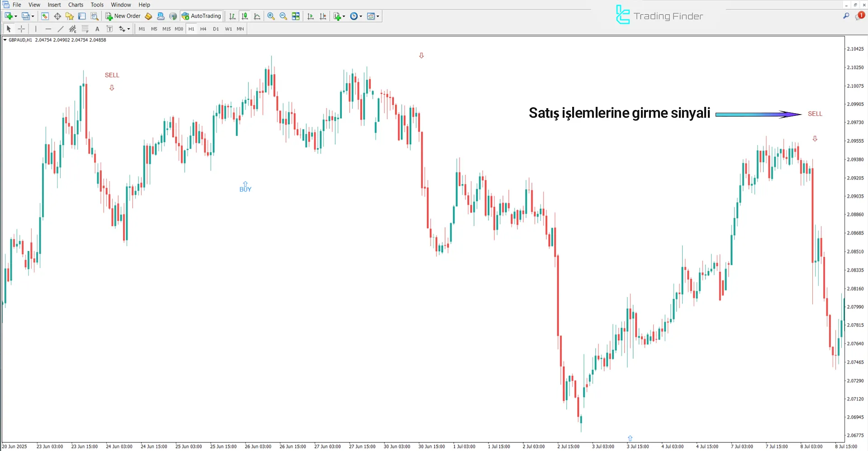Toggle the AutoTrading button

tap(201, 16)
